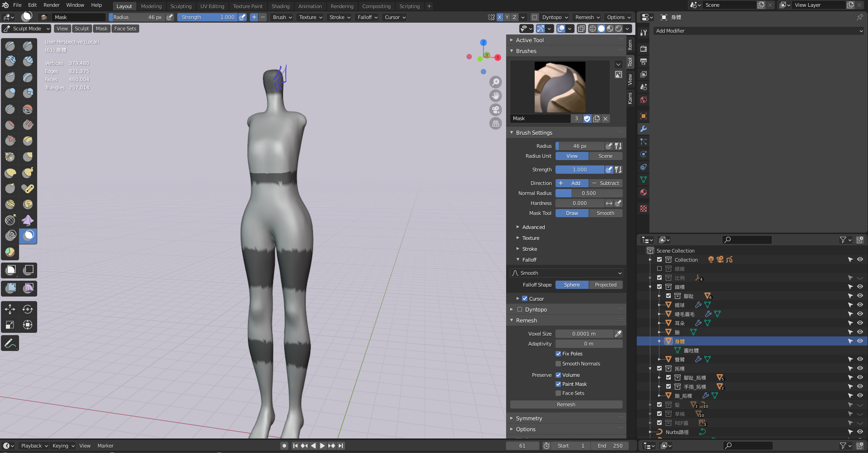
Task: Open Physics properties tab icon
Action: 643,154
